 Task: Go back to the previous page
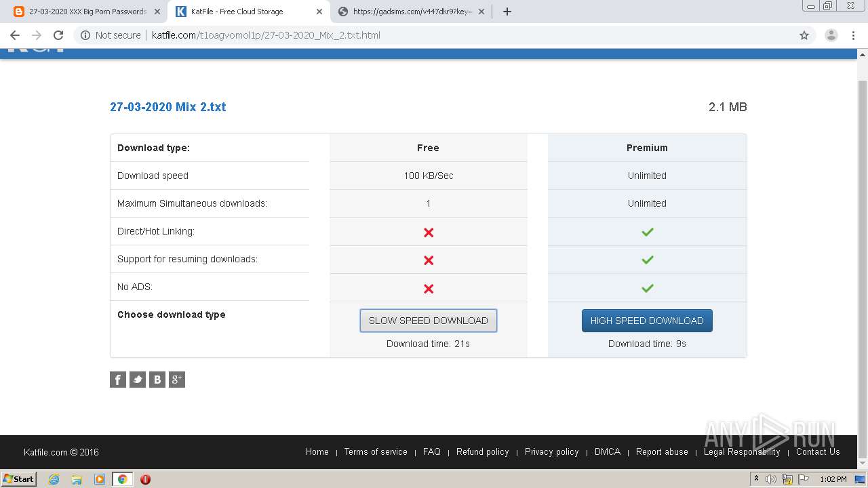tap(15, 35)
